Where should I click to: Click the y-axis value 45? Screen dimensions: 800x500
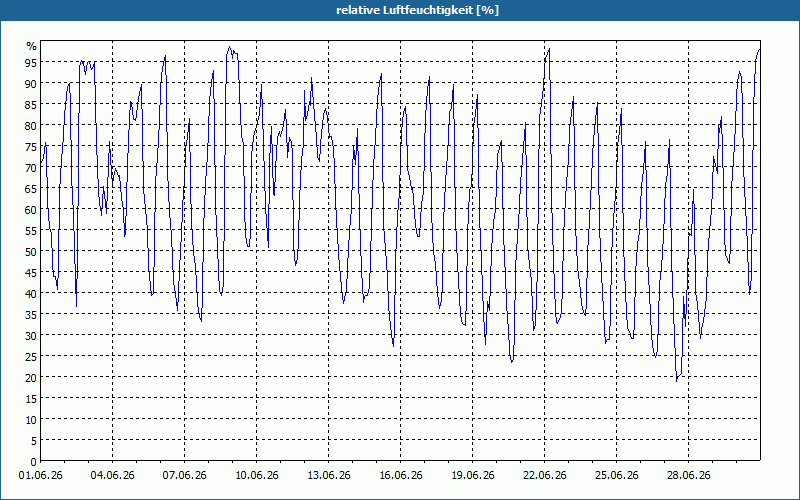[31, 272]
